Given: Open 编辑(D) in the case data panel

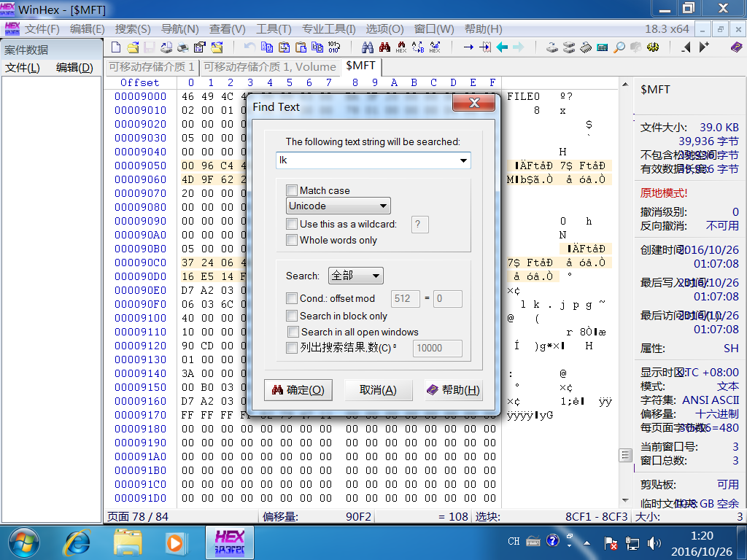Looking at the screenshot, I should point(74,68).
